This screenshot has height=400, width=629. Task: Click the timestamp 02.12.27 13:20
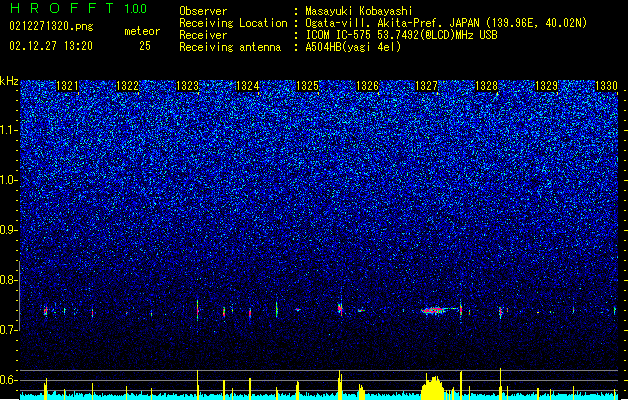coord(51,46)
